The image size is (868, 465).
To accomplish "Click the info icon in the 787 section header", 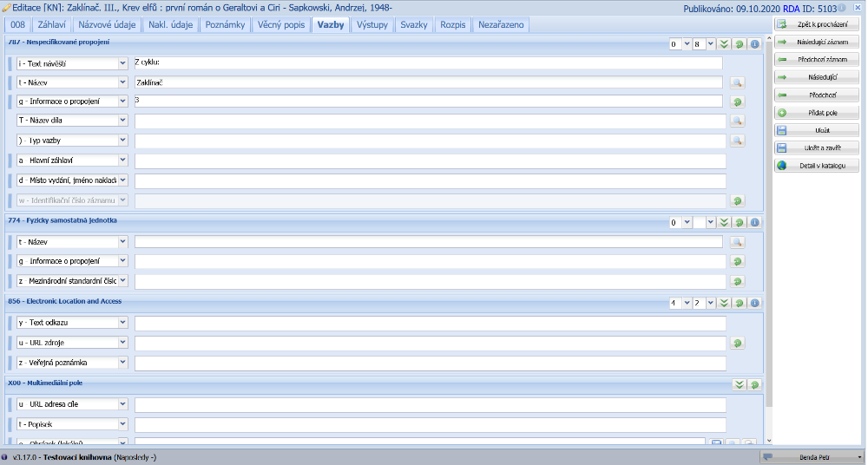I will coord(754,43).
